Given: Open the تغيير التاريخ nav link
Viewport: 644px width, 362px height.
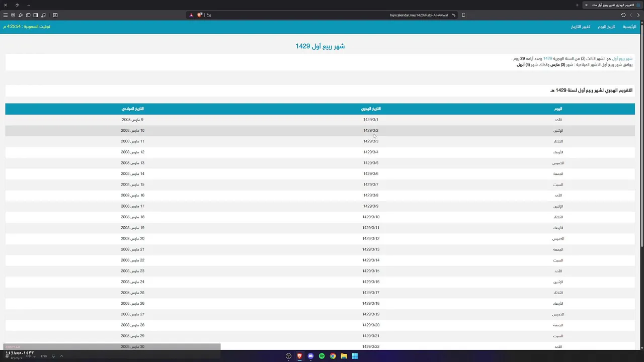Looking at the screenshot, I should tap(580, 27).
